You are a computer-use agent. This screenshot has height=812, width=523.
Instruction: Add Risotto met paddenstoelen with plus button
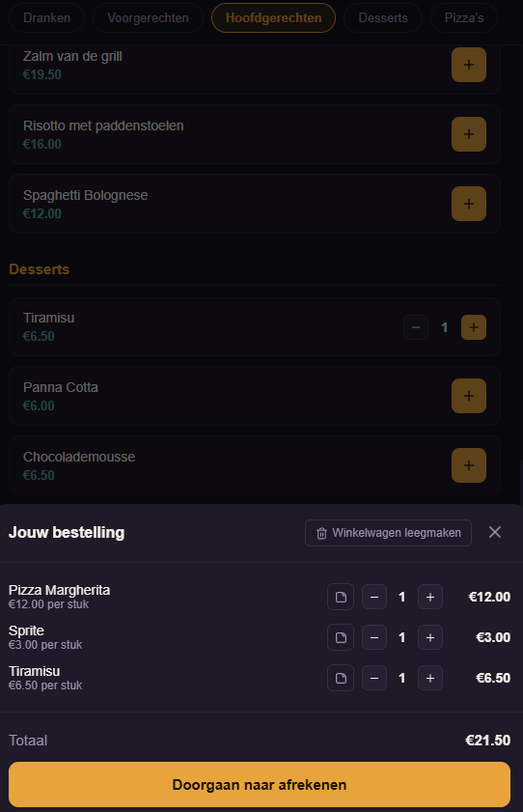coord(469,134)
